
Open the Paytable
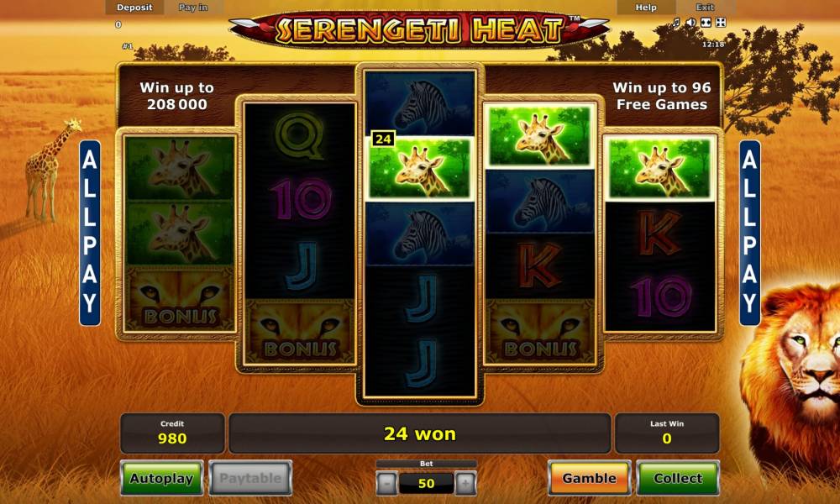(x=250, y=478)
